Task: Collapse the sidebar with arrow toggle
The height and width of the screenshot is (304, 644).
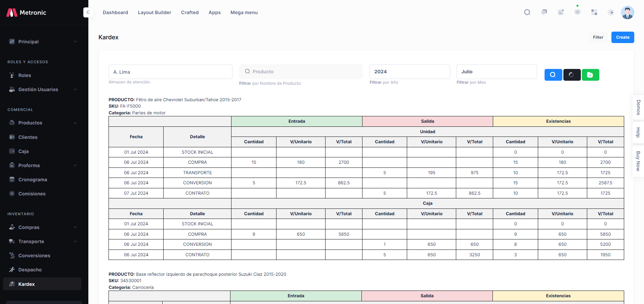Action: point(88,12)
